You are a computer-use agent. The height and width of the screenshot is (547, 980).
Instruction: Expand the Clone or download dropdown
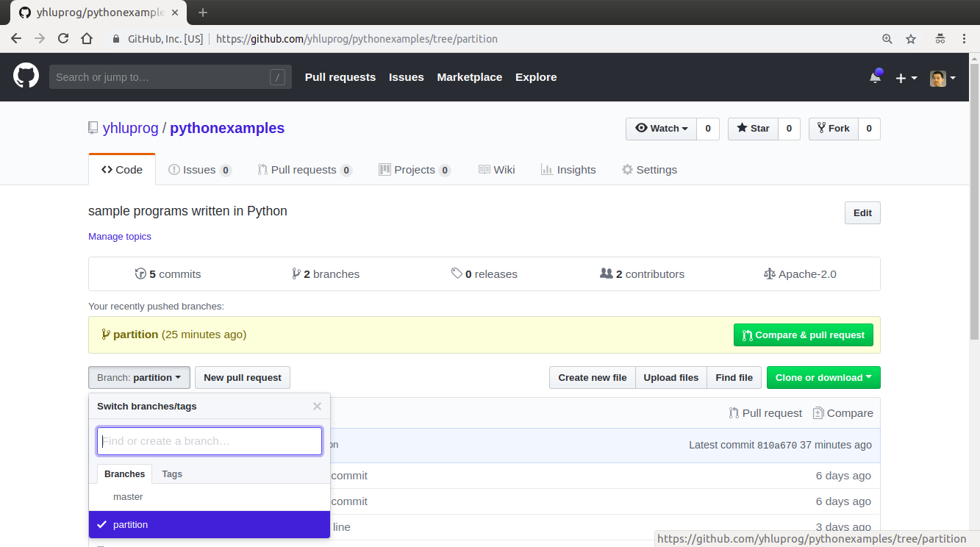[x=823, y=378]
